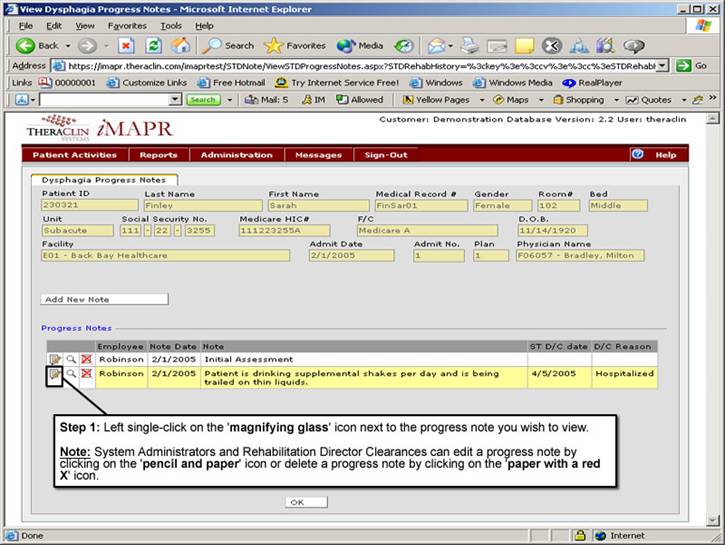Edit the supplemental shakes note with pencil icon

[55, 374]
